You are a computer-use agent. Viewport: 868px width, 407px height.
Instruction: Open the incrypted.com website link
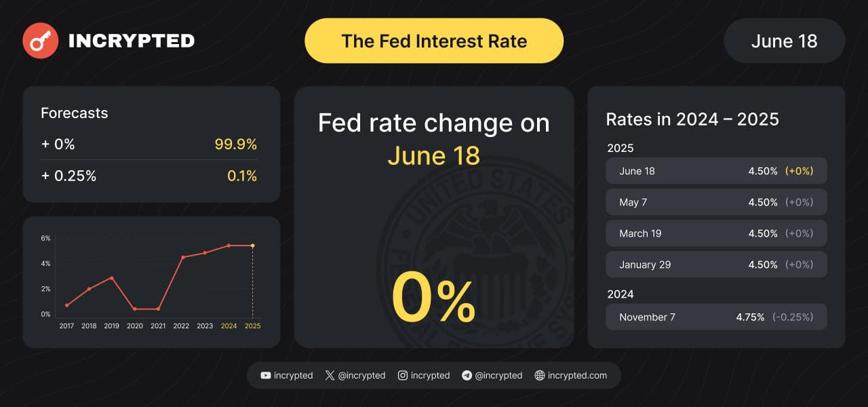[x=577, y=375]
